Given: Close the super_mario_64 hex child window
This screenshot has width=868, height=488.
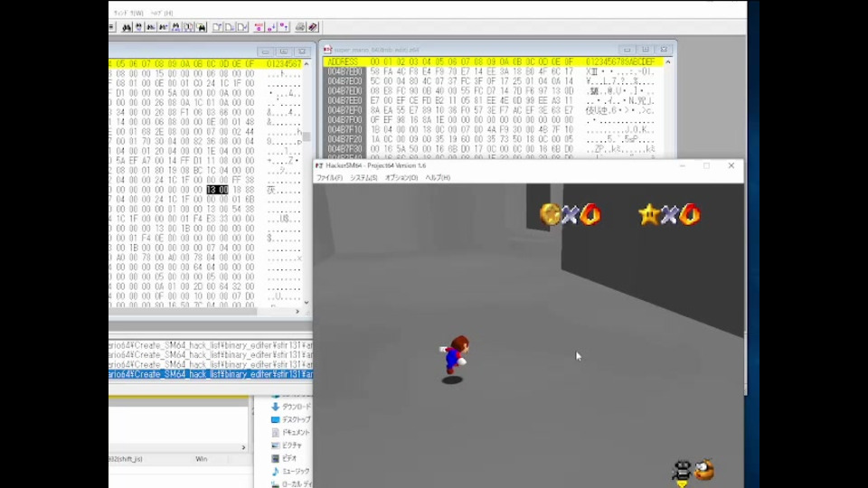Looking at the screenshot, I should [664, 50].
